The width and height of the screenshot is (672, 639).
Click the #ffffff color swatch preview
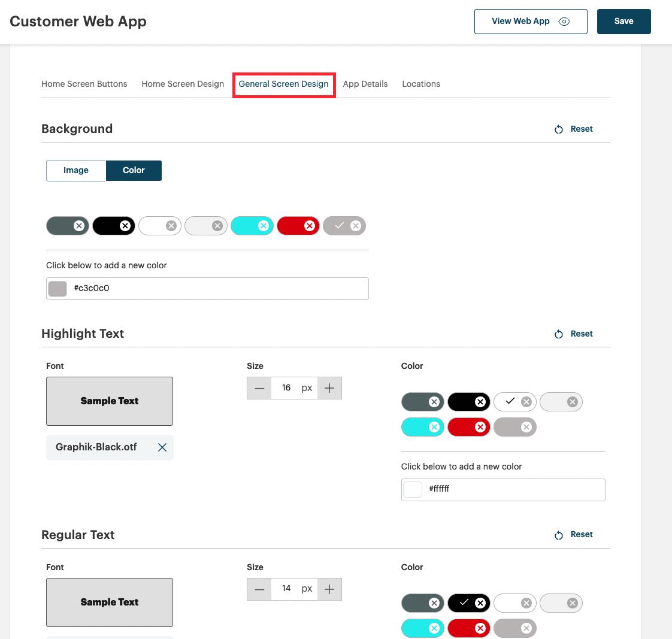pyautogui.click(x=412, y=489)
